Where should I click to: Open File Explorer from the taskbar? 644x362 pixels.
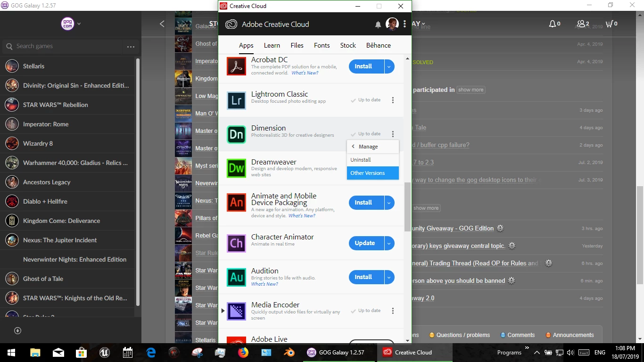tap(35, 352)
